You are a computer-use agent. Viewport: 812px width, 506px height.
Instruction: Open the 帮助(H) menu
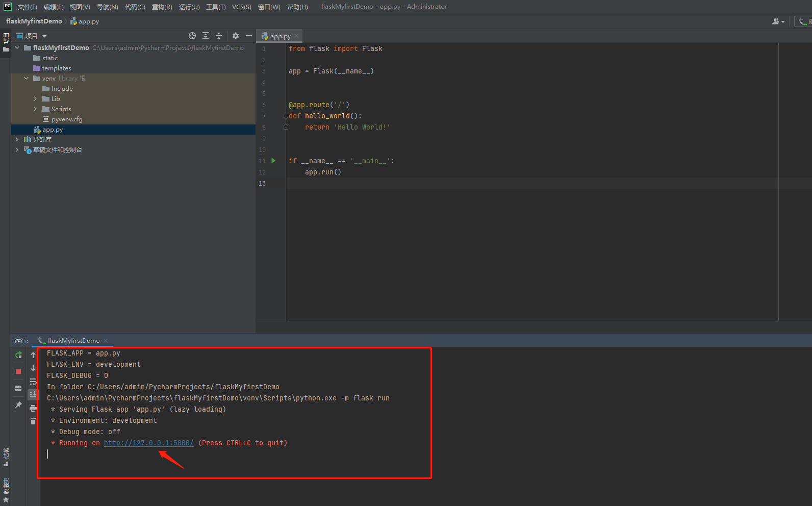[x=297, y=7]
